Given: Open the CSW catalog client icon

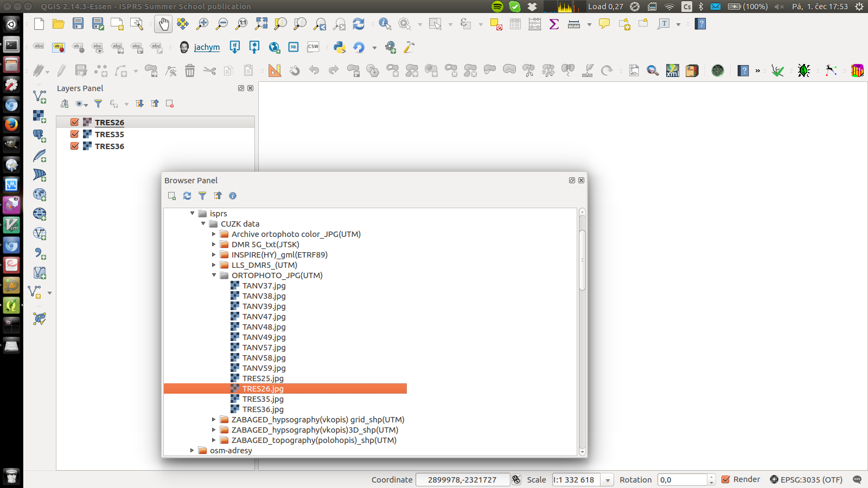Looking at the screenshot, I should [x=313, y=47].
